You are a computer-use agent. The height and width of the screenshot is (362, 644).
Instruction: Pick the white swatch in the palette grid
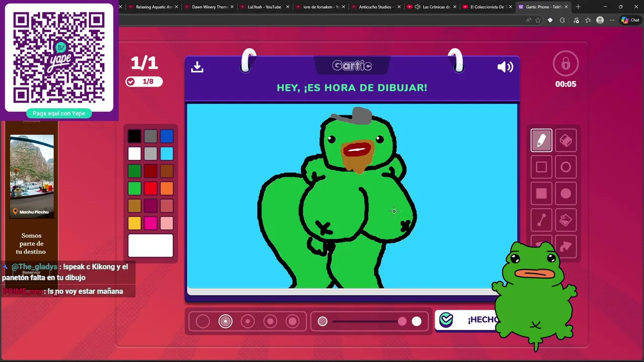point(134,153)
